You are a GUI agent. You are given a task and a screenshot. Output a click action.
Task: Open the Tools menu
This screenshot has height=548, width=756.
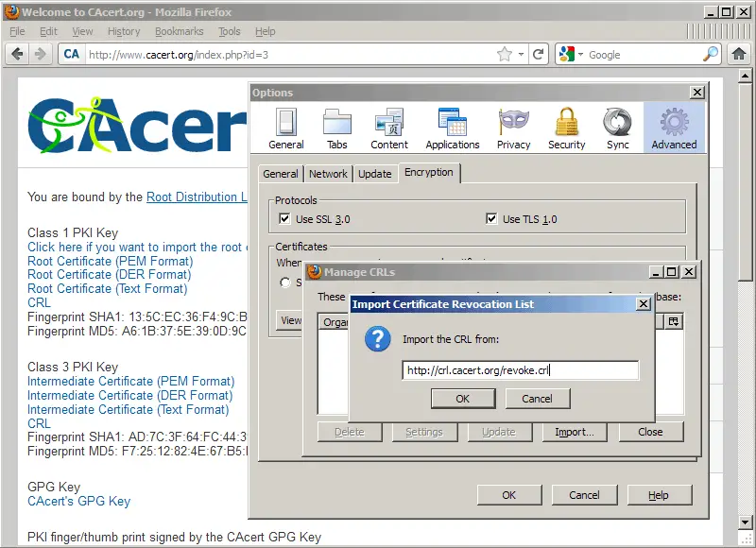point(229,31)
